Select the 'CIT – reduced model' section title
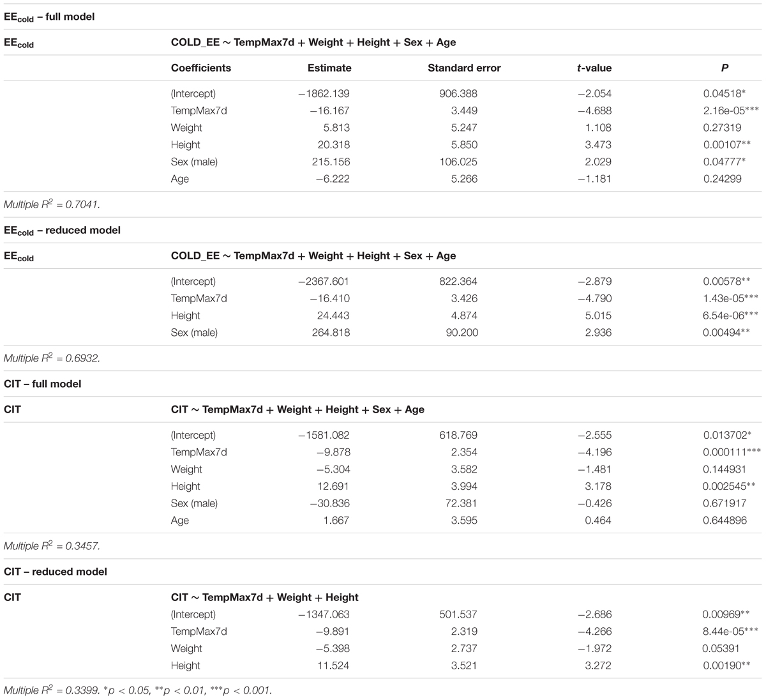Viewport: 766px width, 700px height. (x=56, y=572)
